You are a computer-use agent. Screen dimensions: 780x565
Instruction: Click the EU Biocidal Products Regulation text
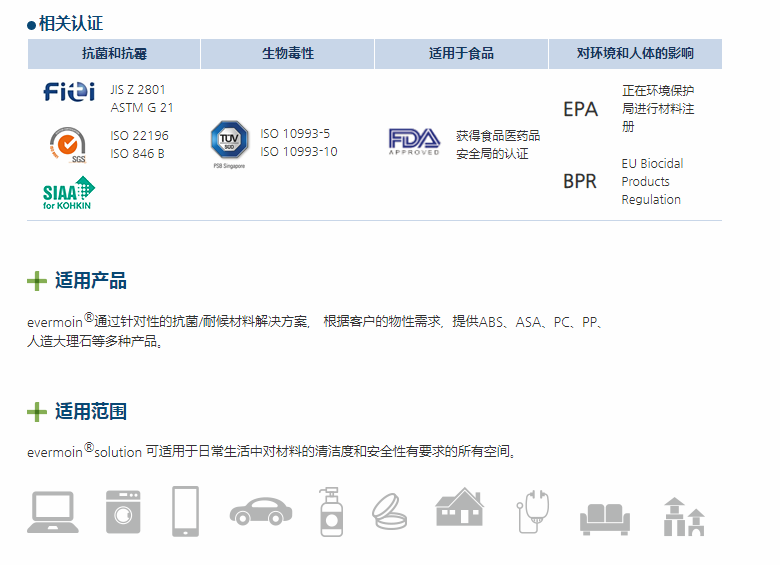click(x=652, y=181)
